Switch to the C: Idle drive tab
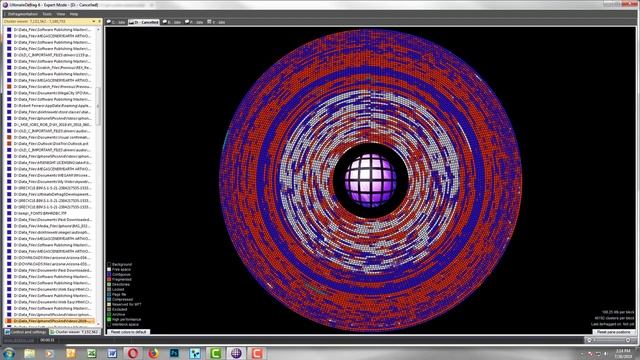This screenshot has height=360, width=640. [116, 22]
